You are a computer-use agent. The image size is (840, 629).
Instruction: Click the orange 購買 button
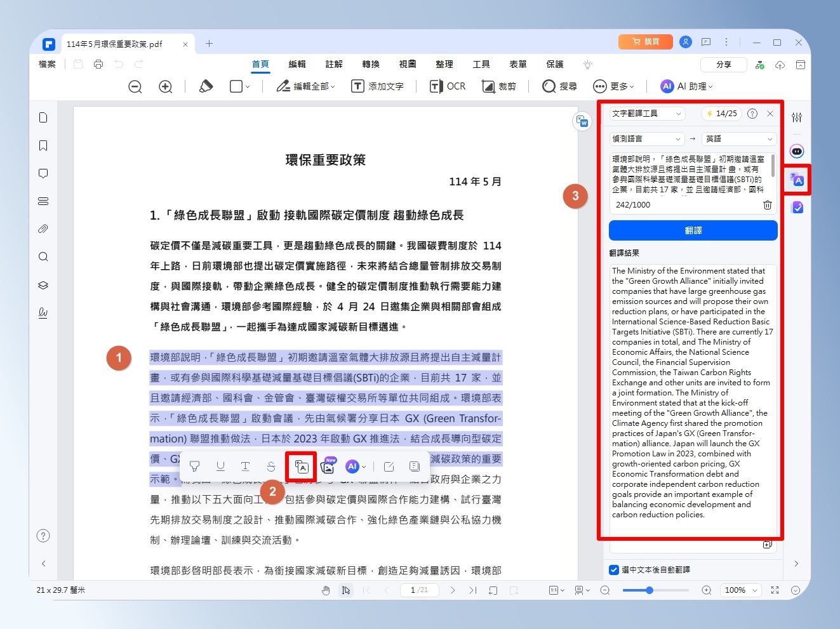click(645, 42)
